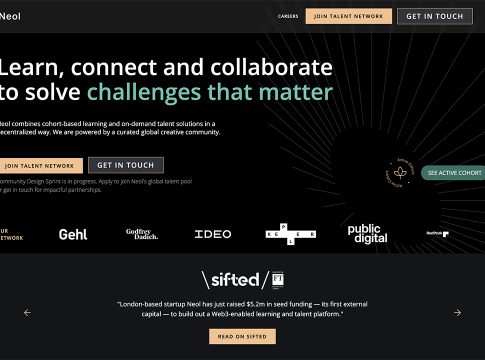485x360 pixels.
Task: Advance carousel with the right arrow
Action: tap(457, 312)
